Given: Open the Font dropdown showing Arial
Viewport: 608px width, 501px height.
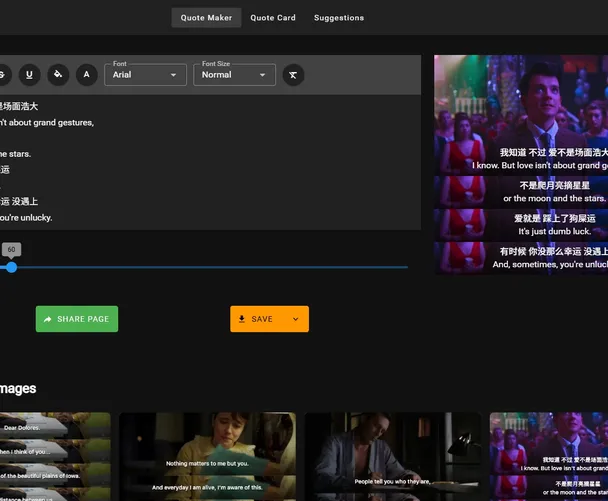Looking at the screenshot, I should point(145,74).
